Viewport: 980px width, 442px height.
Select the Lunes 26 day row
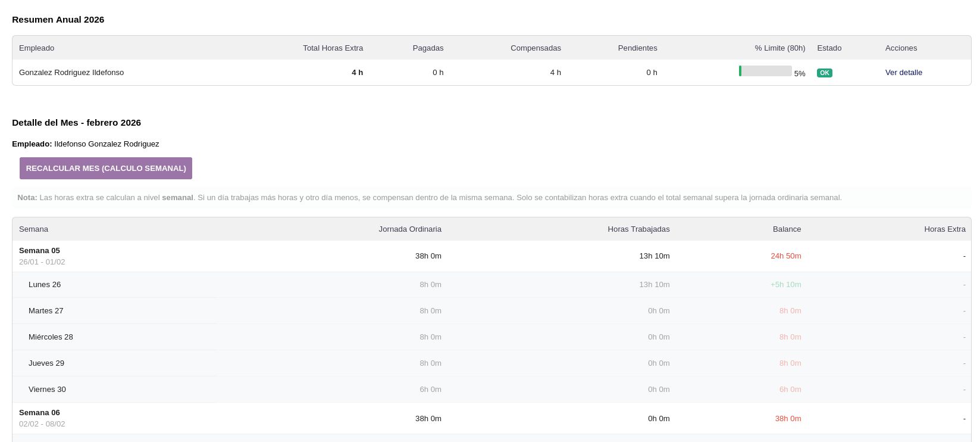[45, 285]
